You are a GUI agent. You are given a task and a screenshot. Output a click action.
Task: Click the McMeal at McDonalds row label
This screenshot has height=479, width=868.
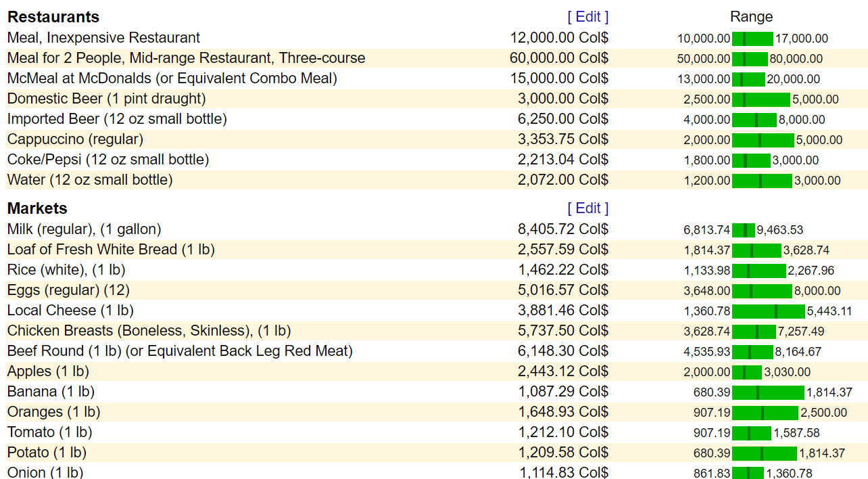172,78
